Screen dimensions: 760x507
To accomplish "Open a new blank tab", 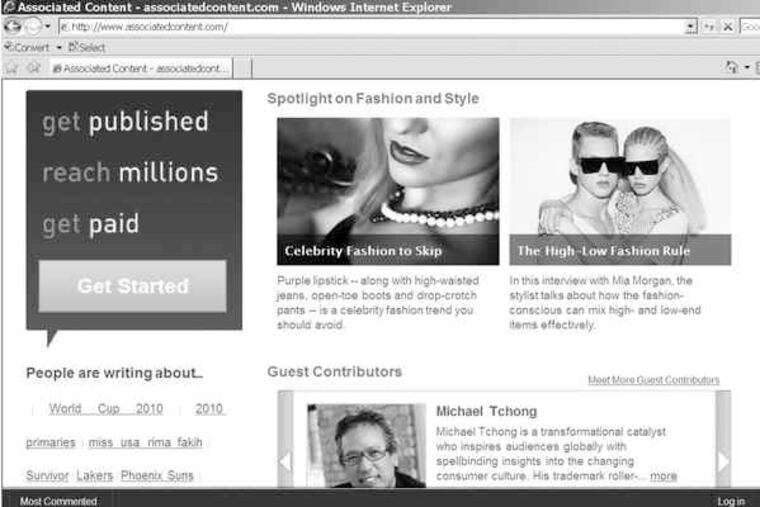I will 242,68.
